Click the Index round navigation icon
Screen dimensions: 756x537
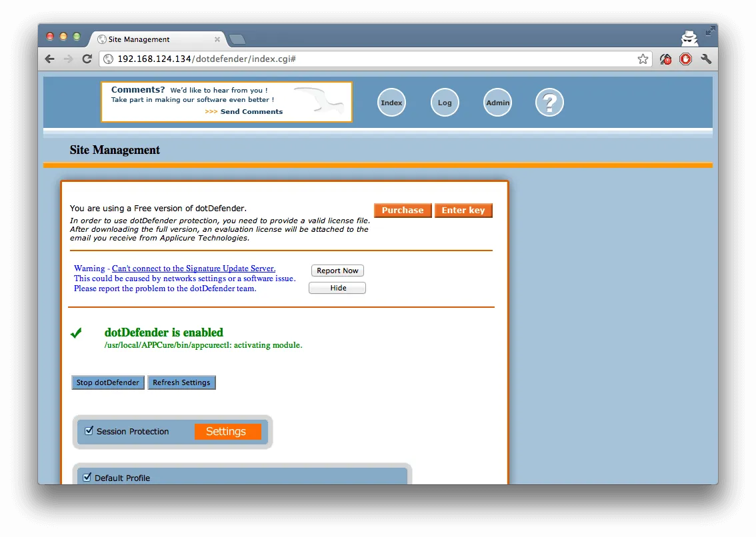click(x=391, y=103)
